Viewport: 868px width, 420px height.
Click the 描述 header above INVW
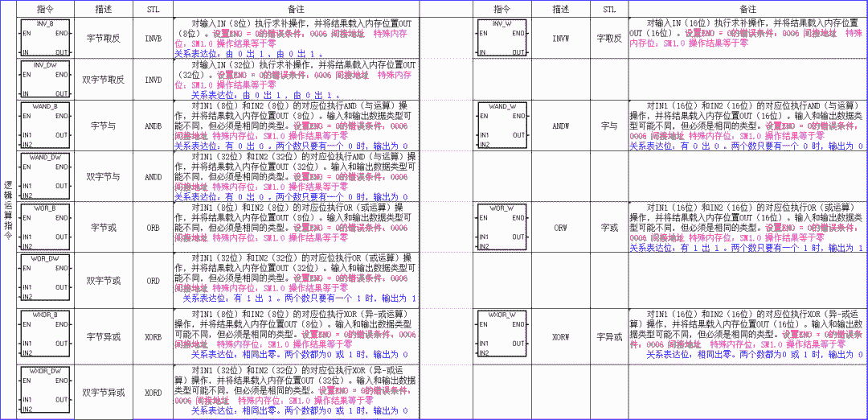(561, 10)
